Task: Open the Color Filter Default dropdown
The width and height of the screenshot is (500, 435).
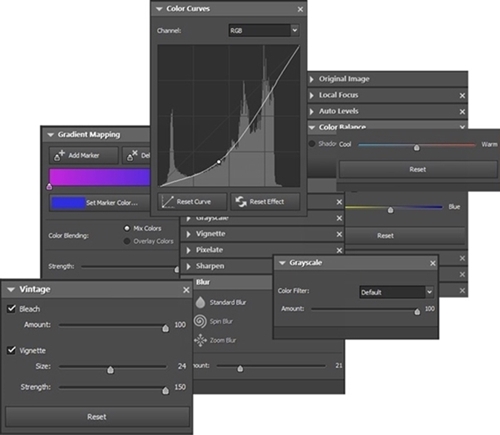Action: click(x=429, y=292)
